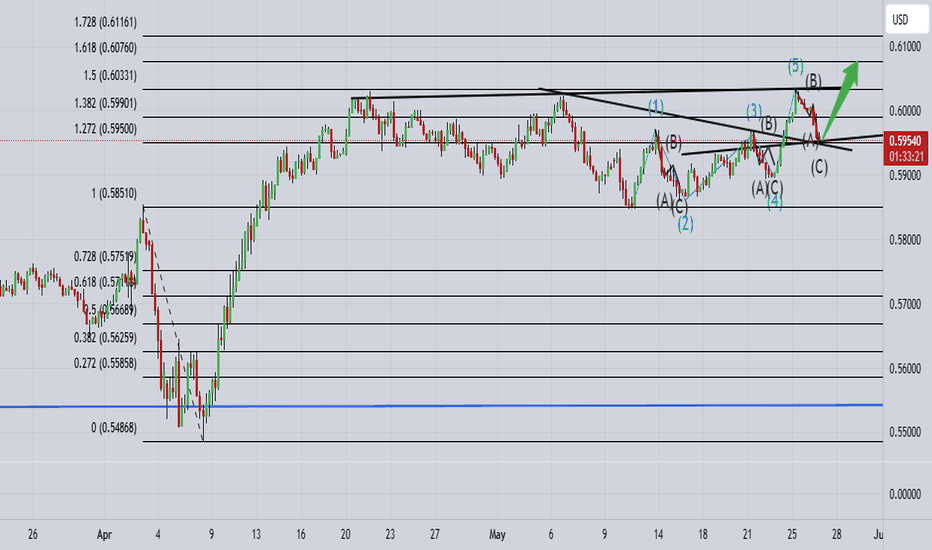Click the 25 date label on time axis
Screen dimensions: 932x550
792,535
